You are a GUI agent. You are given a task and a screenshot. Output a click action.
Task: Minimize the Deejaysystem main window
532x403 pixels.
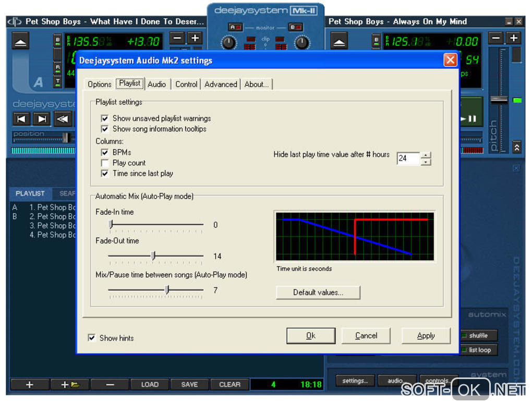tap(509, 22)
